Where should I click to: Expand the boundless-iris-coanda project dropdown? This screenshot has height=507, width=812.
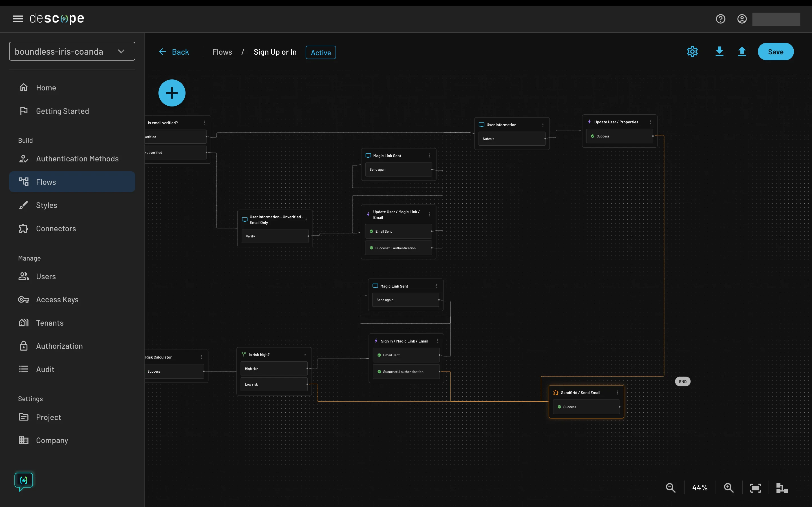(x=120, y=51)
